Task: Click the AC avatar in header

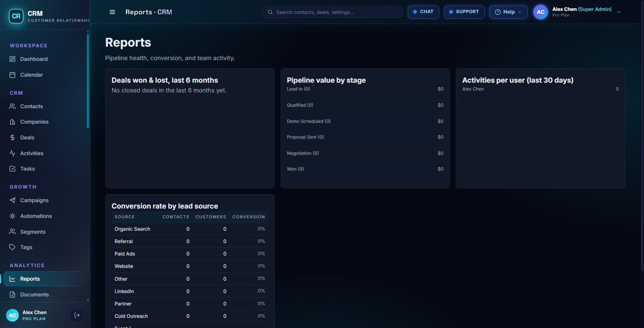Action: click(x=541, y=12)
